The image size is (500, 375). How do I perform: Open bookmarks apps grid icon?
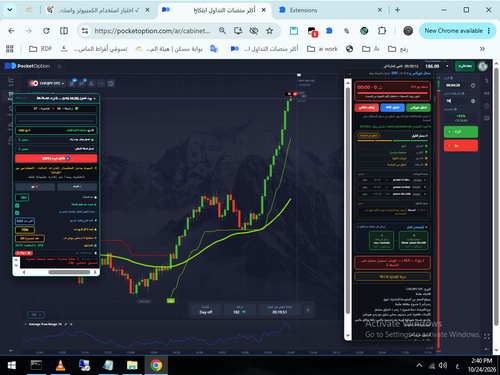[x=10, y=49]
